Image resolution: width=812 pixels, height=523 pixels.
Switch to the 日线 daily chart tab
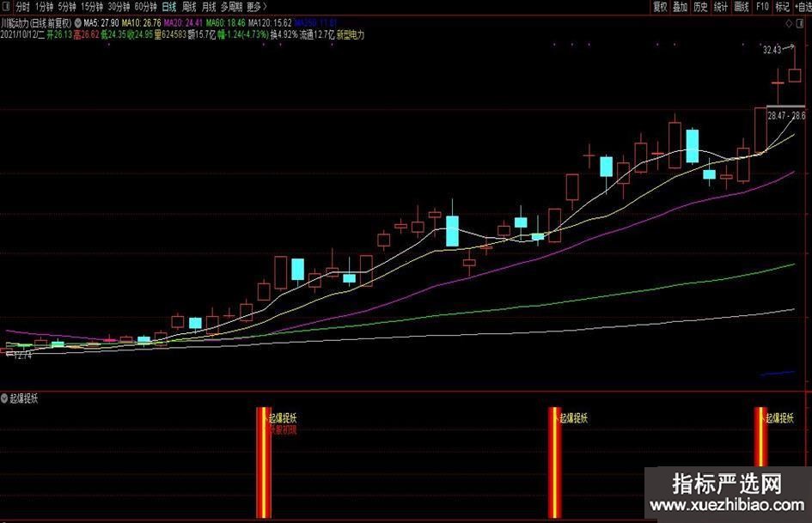(x=168, y=7)
